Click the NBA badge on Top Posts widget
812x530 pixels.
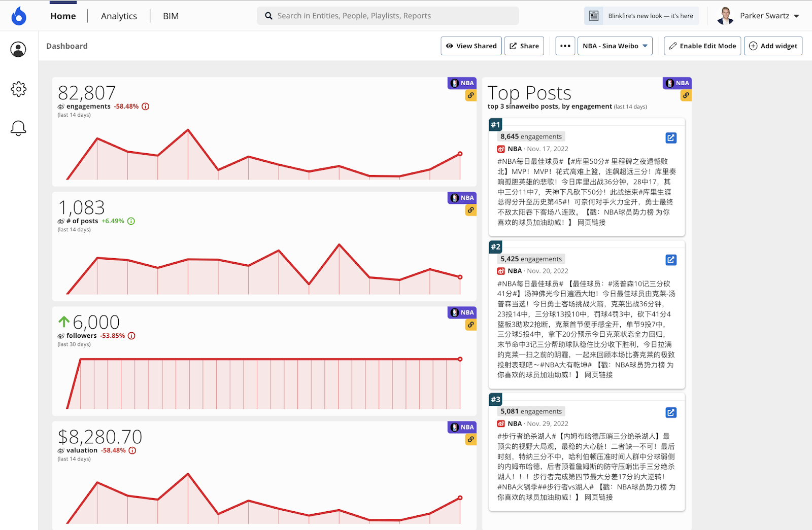(677, 83)
